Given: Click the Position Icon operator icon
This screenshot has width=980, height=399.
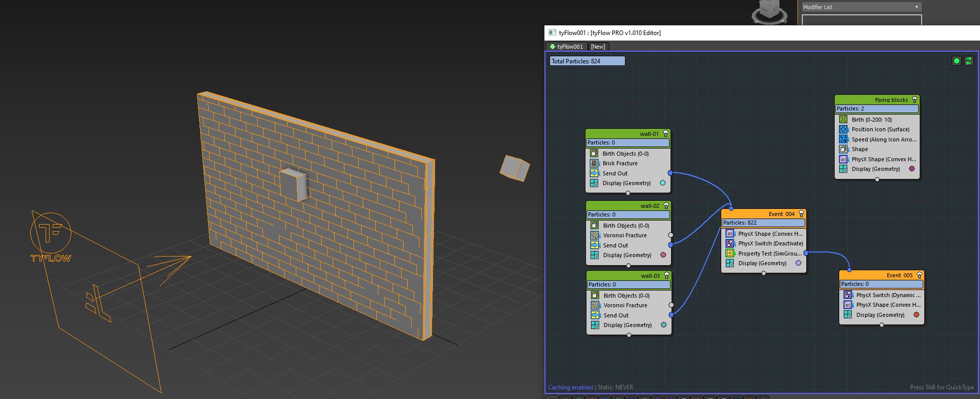Looking at the screenshot, I should pos(843,129).
